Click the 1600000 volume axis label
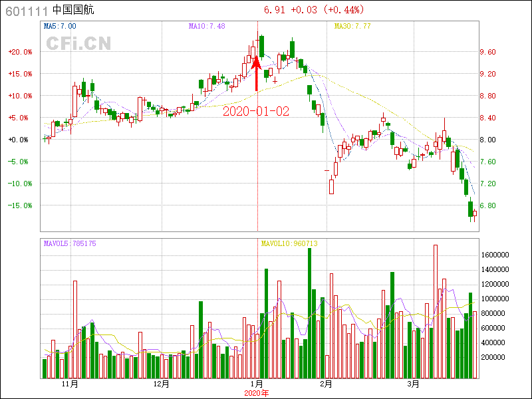Image resolution: width=532 pixels, height=399 pixels. [x=495, y=255]
